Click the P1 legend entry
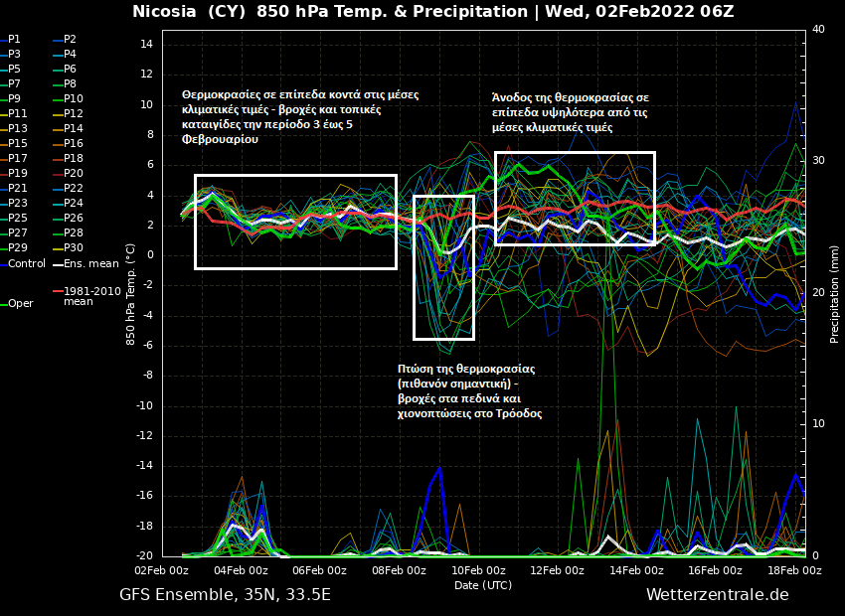845x616 pixels. tap(14, 39)
